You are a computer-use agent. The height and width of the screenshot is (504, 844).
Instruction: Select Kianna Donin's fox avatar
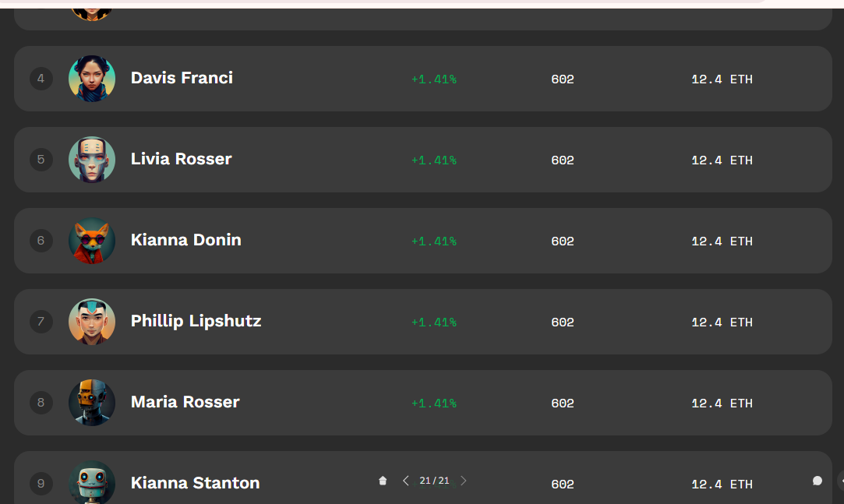[x=92, y=241]
